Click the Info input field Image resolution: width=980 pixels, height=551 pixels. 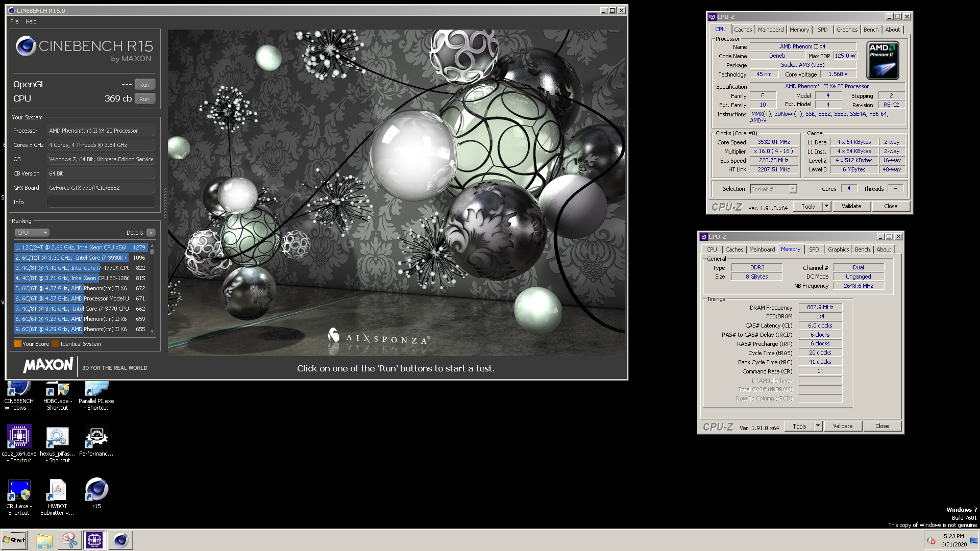(x=101, y=202)
